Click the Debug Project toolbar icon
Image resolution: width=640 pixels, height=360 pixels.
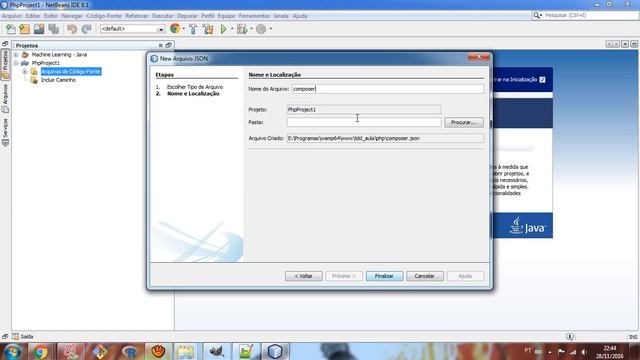coord(242,29)
